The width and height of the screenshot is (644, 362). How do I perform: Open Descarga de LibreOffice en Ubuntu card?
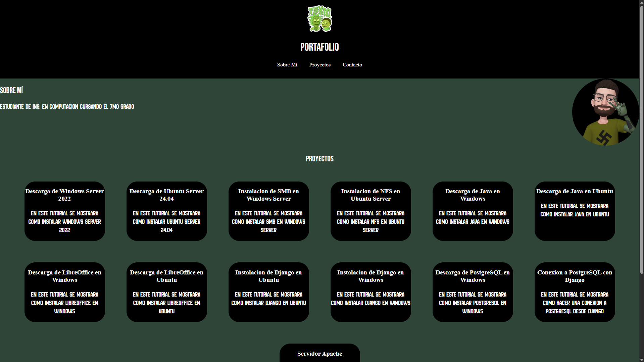pyautogui.click(x=167, y=292)
